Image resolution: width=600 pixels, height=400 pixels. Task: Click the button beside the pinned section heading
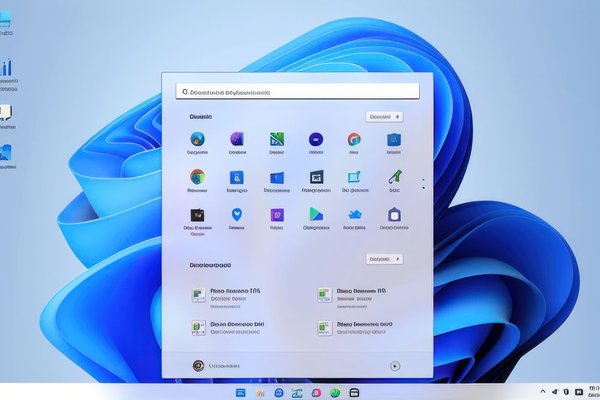(x=384, y=117)
